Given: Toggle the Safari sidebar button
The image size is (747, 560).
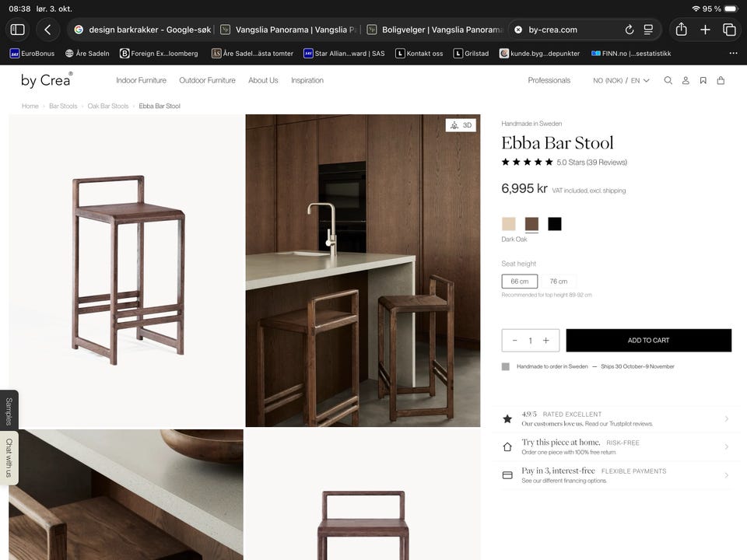Looking at the screenshot, I should coord(18,30).
